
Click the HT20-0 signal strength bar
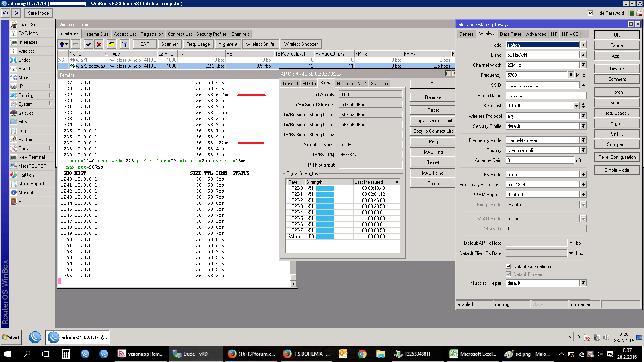tap(324, 188)
